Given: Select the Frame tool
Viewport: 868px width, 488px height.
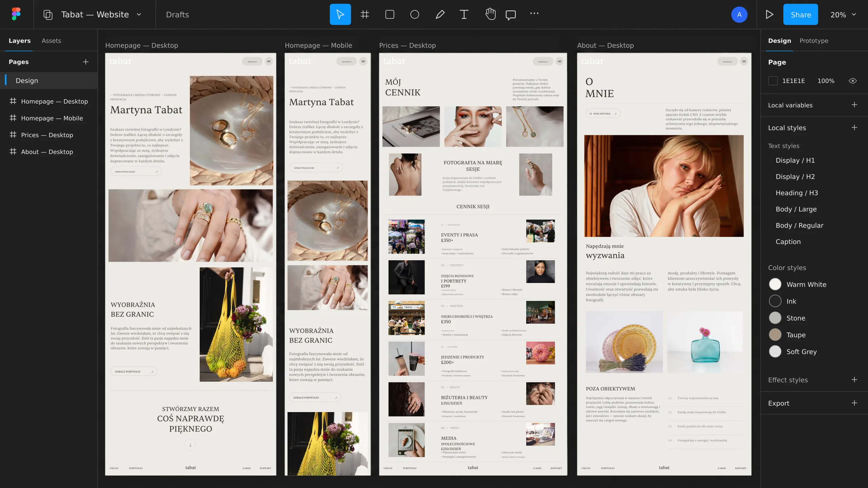Looking at the screenshot, I should 365,14.
